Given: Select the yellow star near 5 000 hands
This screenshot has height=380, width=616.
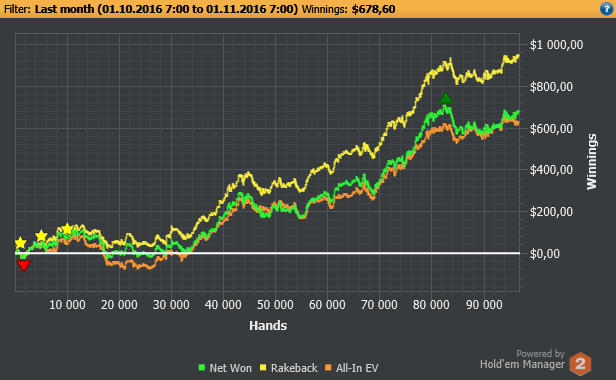Looking at the screenshot, I should click(x=41, y=236).
